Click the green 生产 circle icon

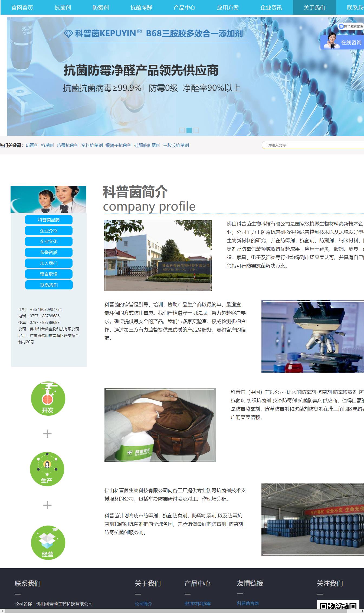click(x=47, y=469)
